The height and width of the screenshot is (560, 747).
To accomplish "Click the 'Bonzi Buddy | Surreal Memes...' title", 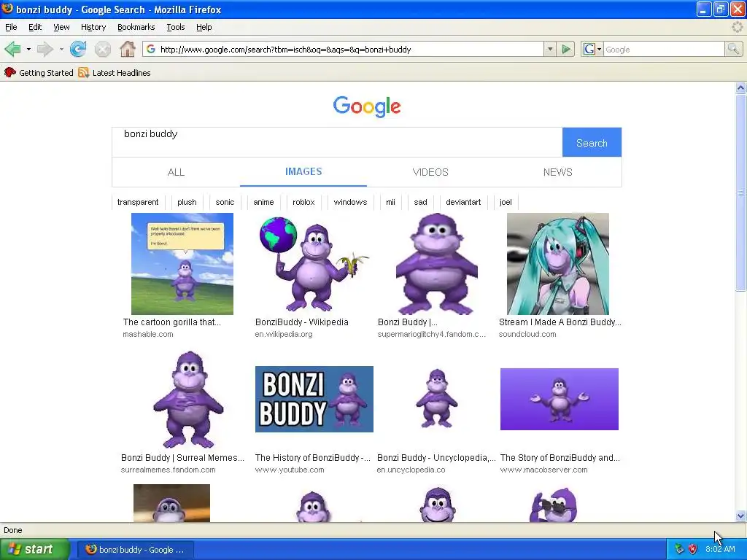I will tap(182, 458).
